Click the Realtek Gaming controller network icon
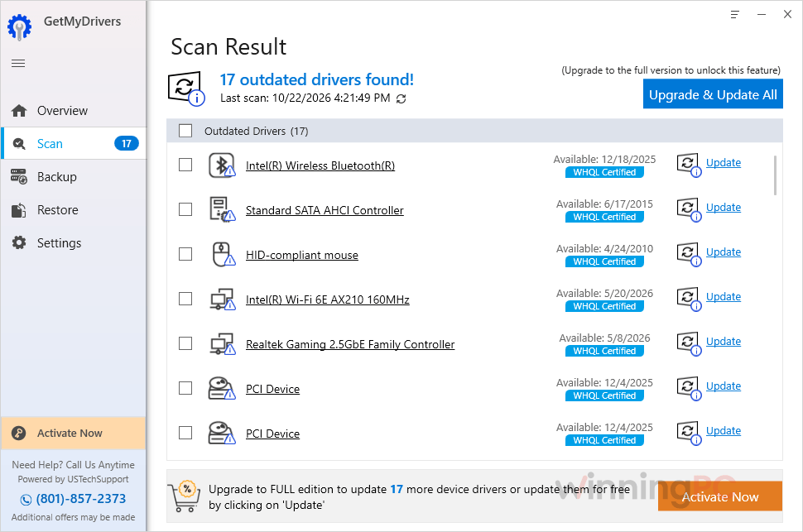Image resolution: width=803 pixels, height=532 pixels. pyautogui.click(x=222, y=343)
